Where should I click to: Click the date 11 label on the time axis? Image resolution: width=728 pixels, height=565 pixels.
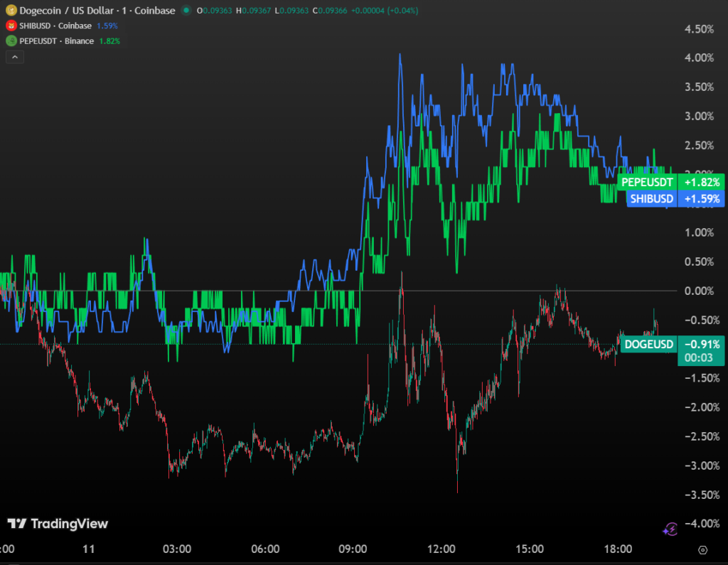89,549
